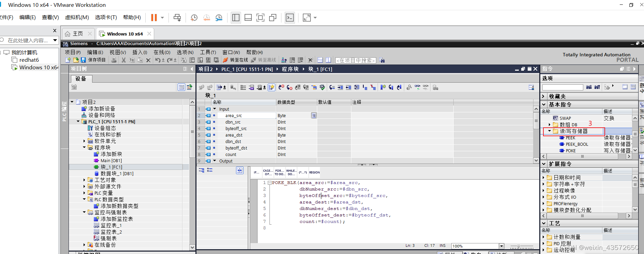
Task: Collapse the 基本指令 instruction section
Action: coord(544,104)
